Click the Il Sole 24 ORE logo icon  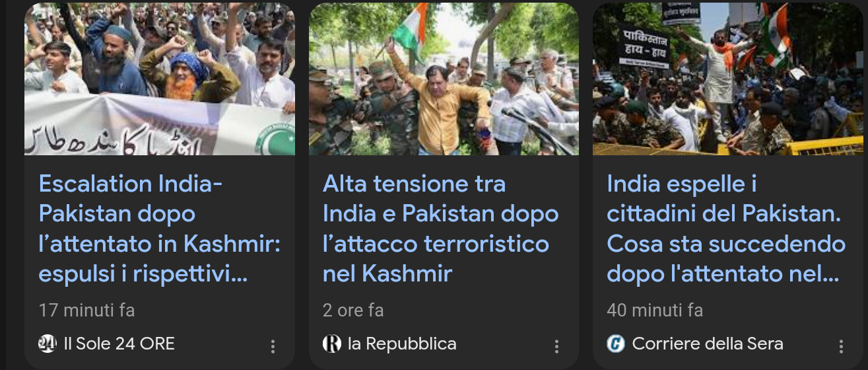[48, 344]
